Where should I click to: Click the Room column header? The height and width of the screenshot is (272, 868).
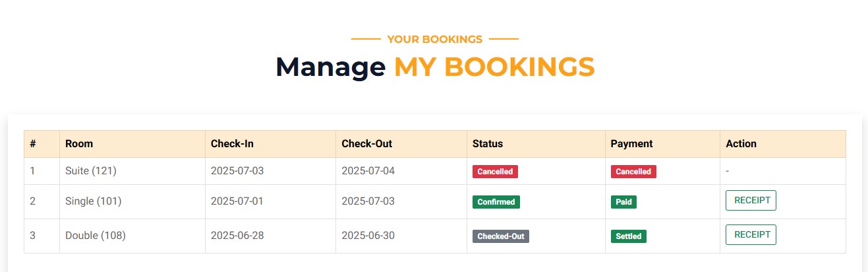coord(79,144)
